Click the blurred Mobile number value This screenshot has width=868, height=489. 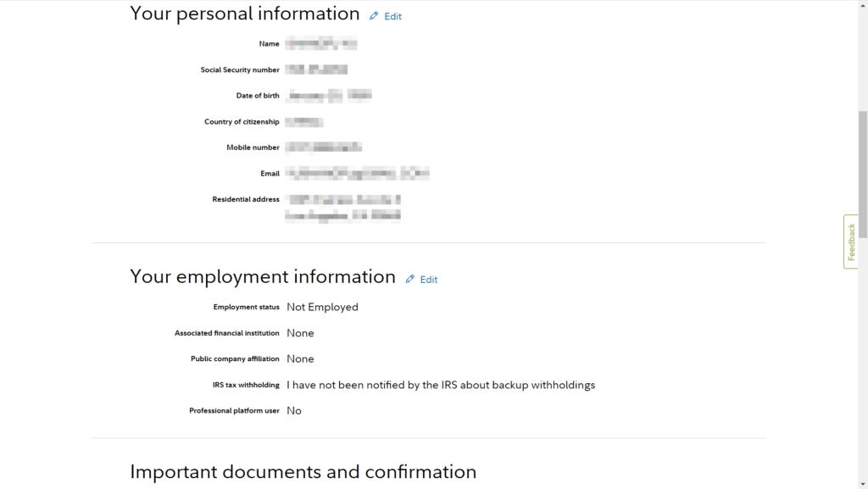323,147
